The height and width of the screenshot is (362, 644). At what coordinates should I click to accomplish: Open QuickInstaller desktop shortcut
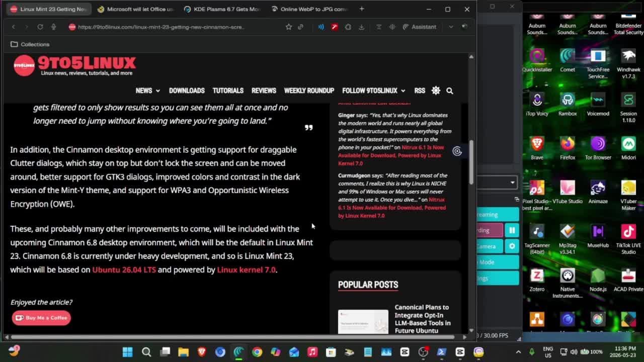tap(537, 60)
